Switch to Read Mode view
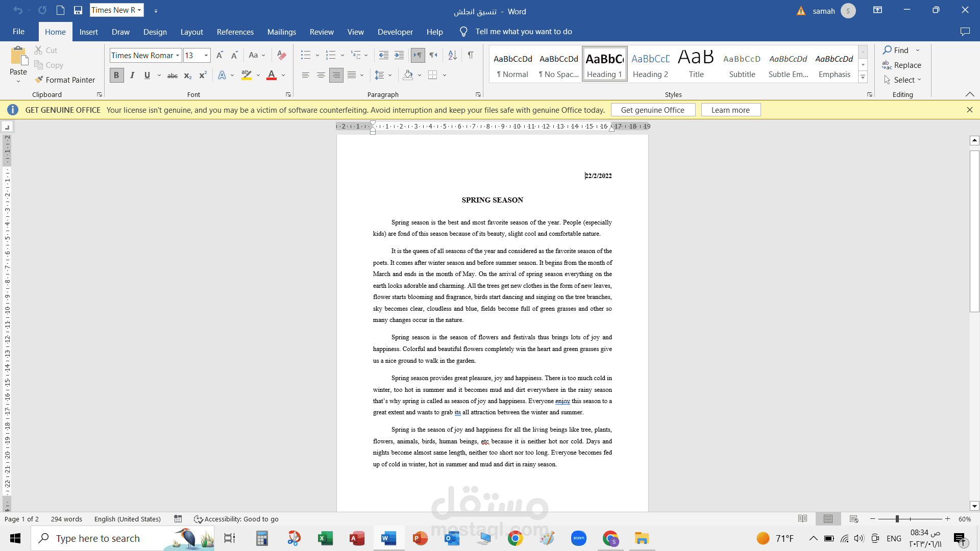 click(x=803, y=519)
